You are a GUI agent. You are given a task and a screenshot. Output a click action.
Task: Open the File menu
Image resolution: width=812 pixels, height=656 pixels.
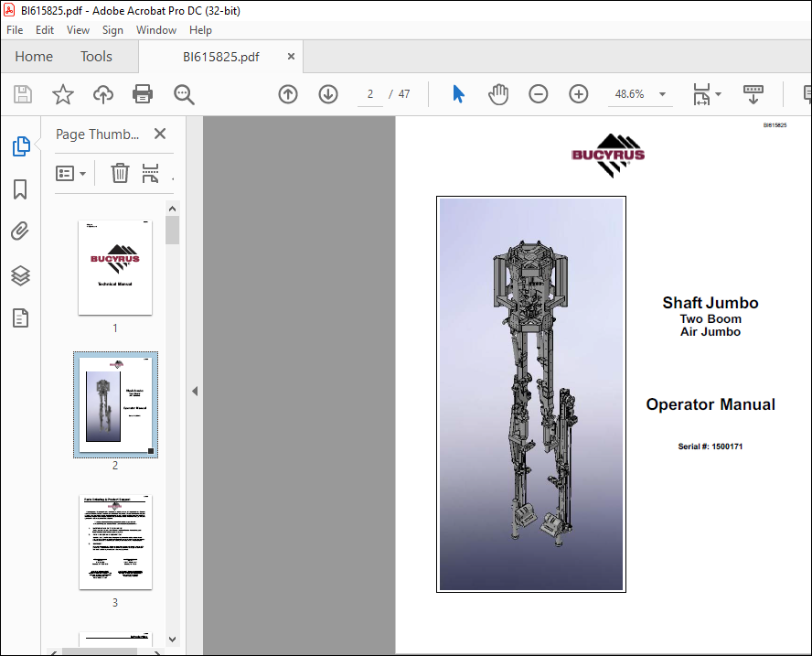click(x=15, y=30)
